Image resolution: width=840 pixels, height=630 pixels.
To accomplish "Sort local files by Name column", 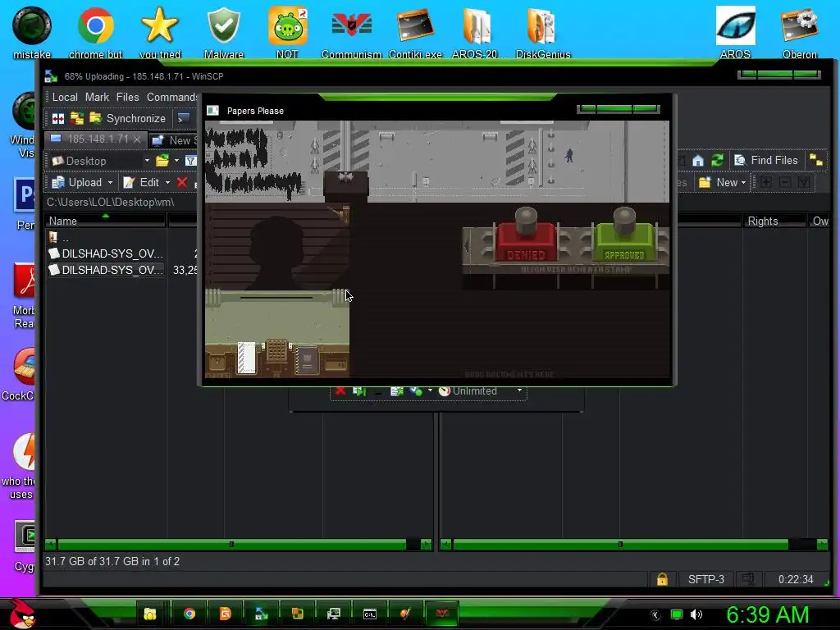I will pyautogui.click(x=105, y=221).
